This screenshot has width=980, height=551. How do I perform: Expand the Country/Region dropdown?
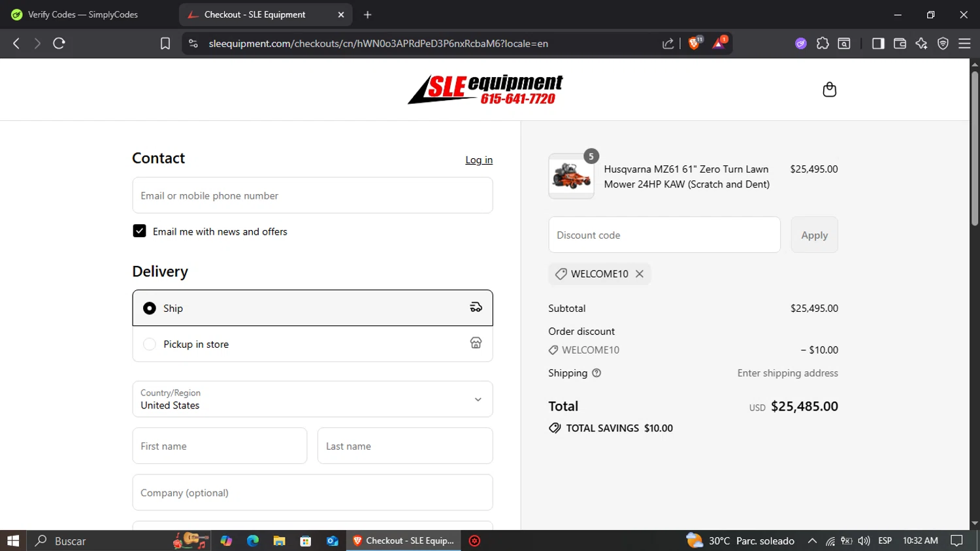tap(312, 399)
